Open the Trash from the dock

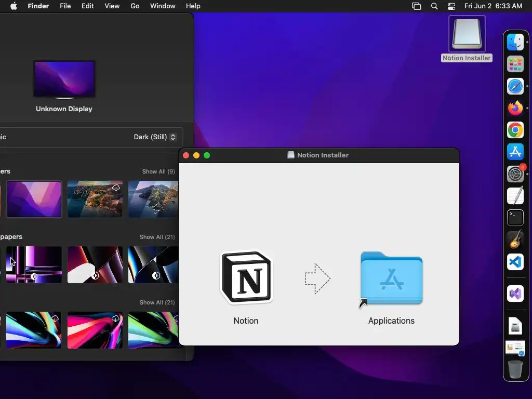click(x=515, y=369)
